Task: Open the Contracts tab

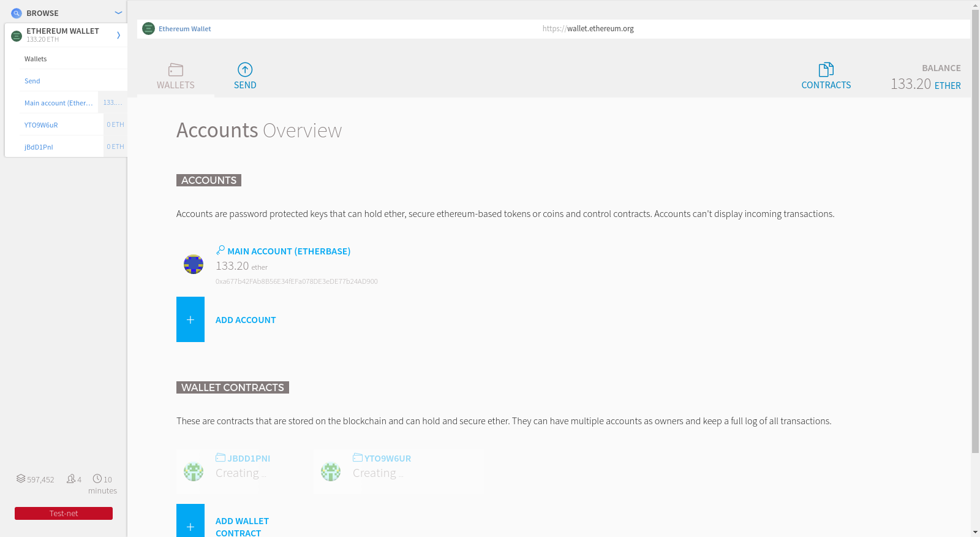Action: (x=826, y=77)
